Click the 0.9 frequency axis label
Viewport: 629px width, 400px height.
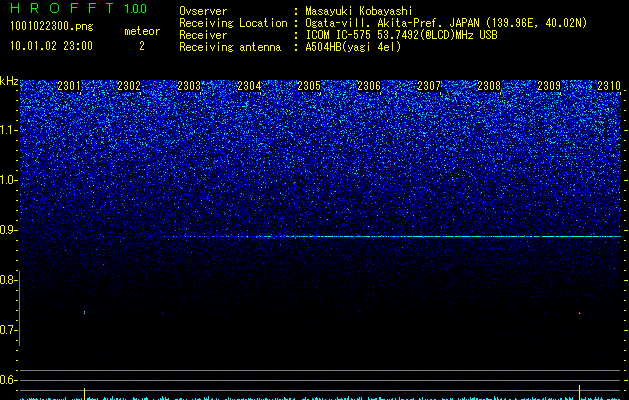pyautogui.click(x=7, y=230)
